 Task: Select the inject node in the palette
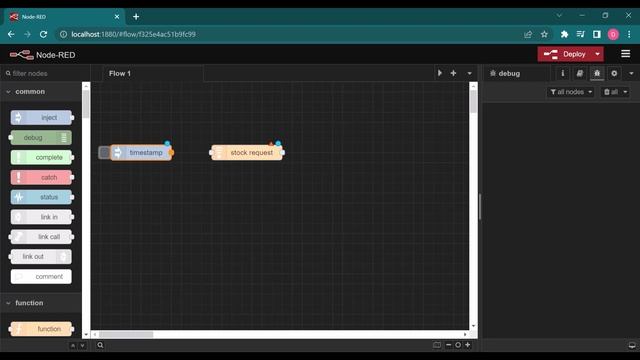41,118
